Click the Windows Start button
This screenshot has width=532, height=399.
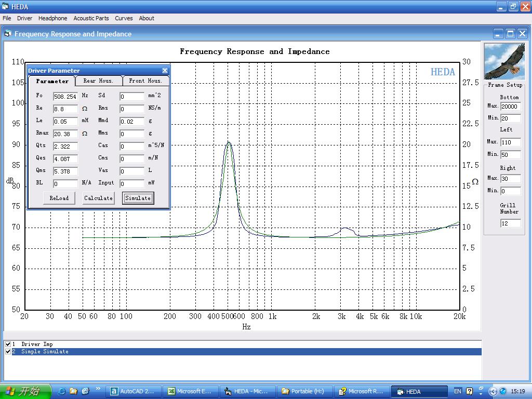tap(25, 391)
